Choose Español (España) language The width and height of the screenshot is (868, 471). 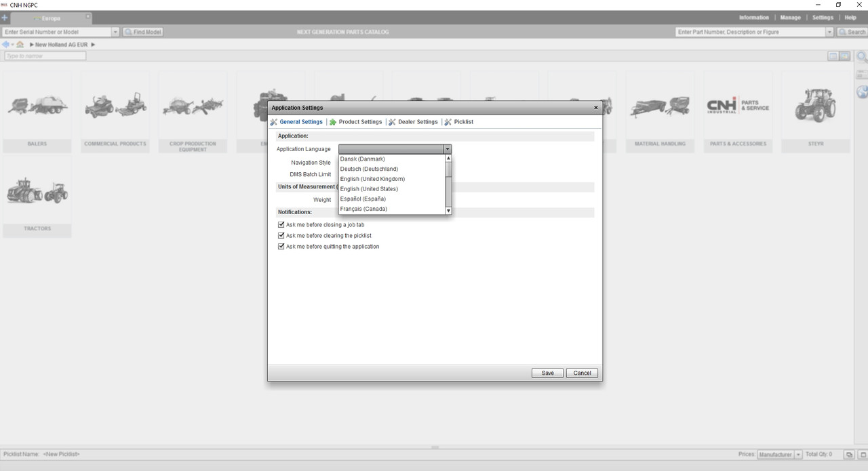392,199
